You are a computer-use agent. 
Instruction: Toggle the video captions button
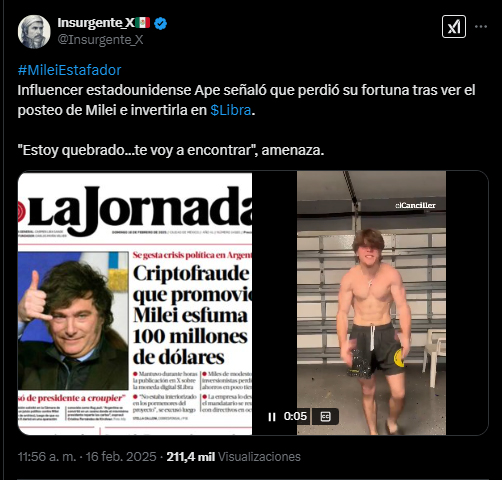point(325,417)
